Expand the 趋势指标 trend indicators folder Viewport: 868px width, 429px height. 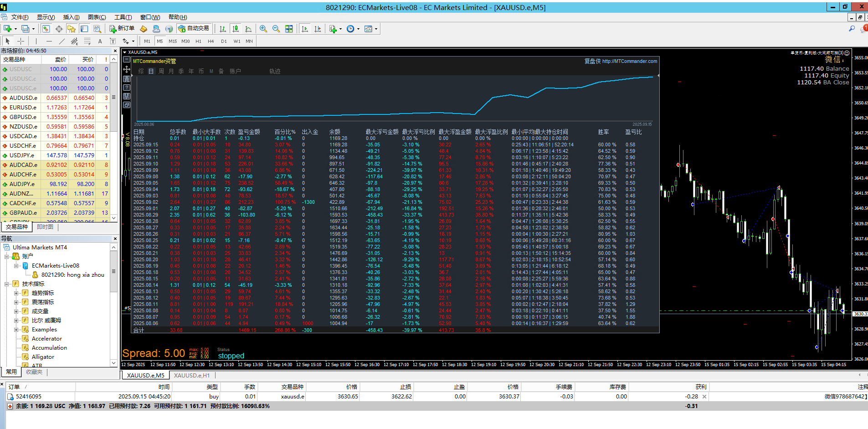point(16,293)
